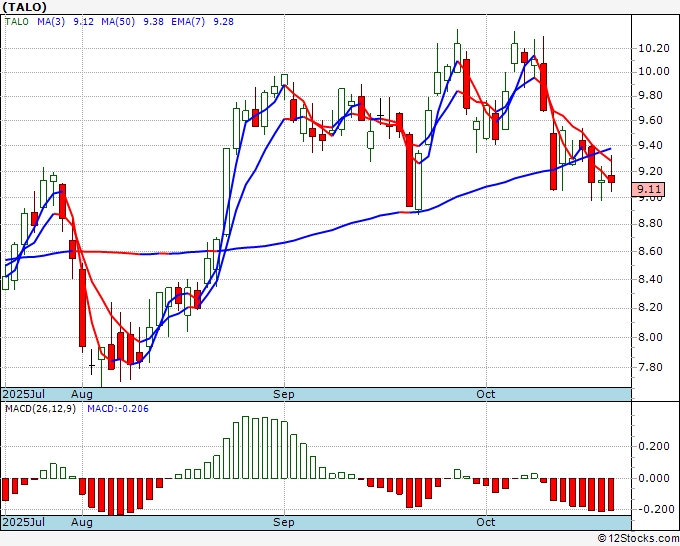The height and width of the screenshot is (546, 680).
Task: Click the MA(50) value 9.38
Action: click(154, 22)
